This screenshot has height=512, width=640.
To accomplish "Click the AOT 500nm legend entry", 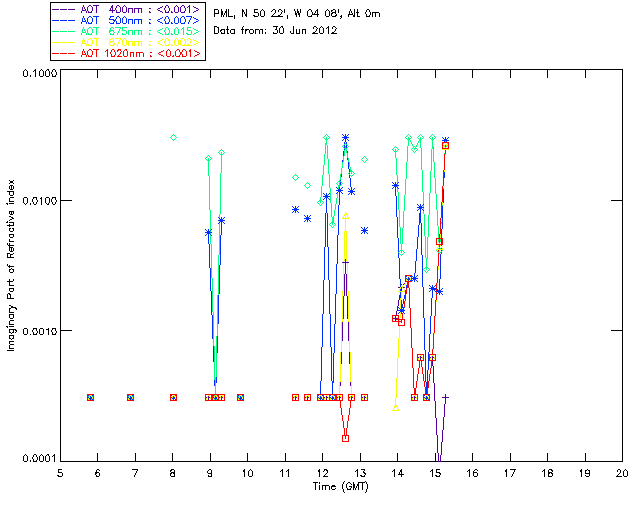I will click(x=127, y=20).
